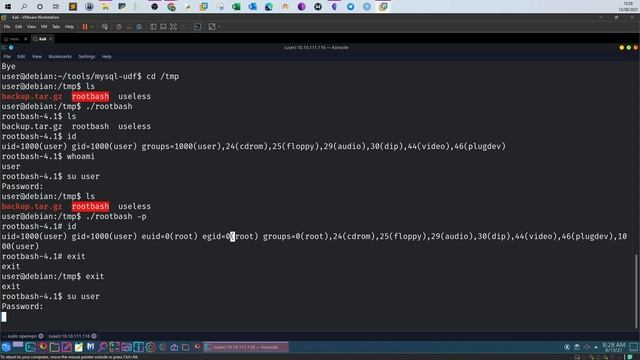Click the red backup.tar.gz filename in first listing
640x360 pixels.
(x=32, y=96)
